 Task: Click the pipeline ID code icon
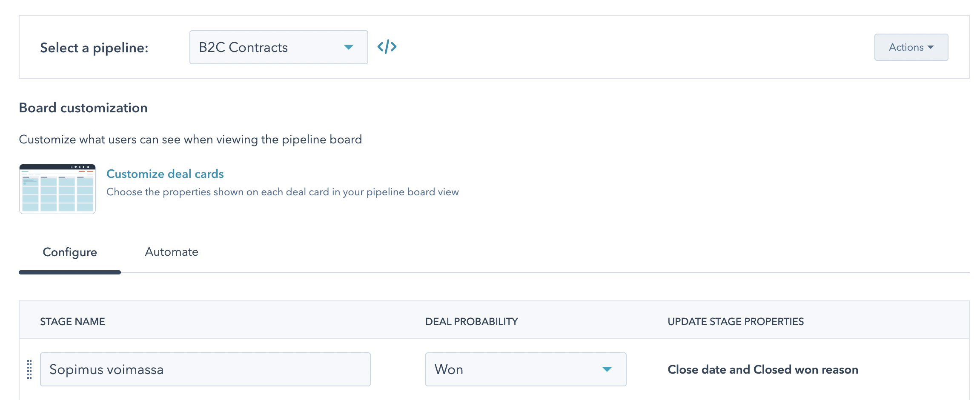[x=387, y=47]
